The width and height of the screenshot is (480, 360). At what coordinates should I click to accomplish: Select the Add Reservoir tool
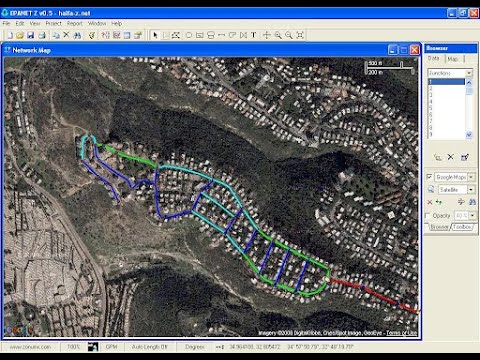(200, 35)
